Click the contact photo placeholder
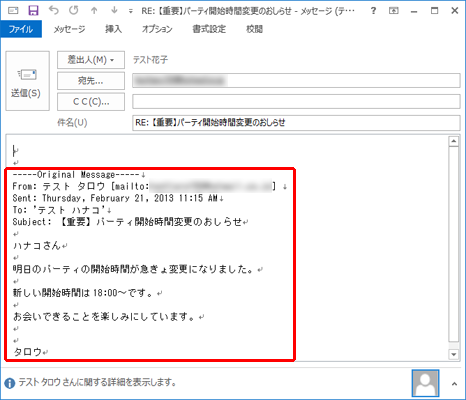The height and width of the screenshot is (400, 466). 425,383
